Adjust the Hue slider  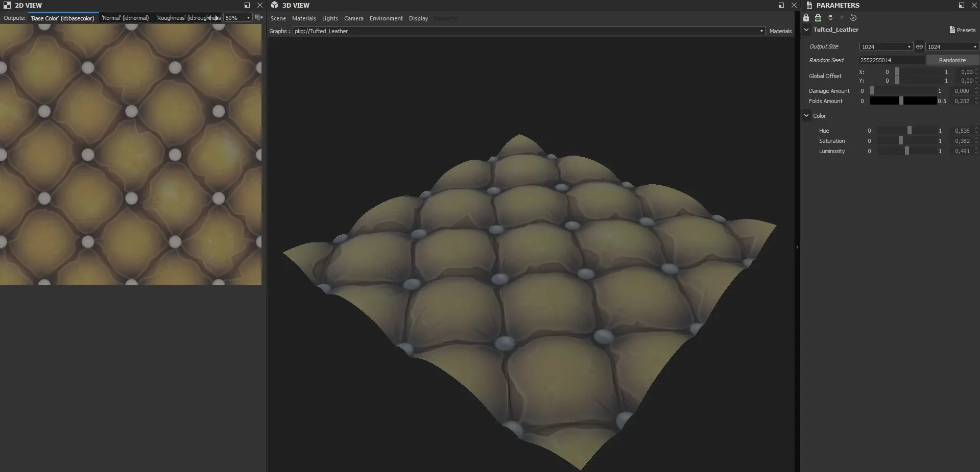pos(907,131)
